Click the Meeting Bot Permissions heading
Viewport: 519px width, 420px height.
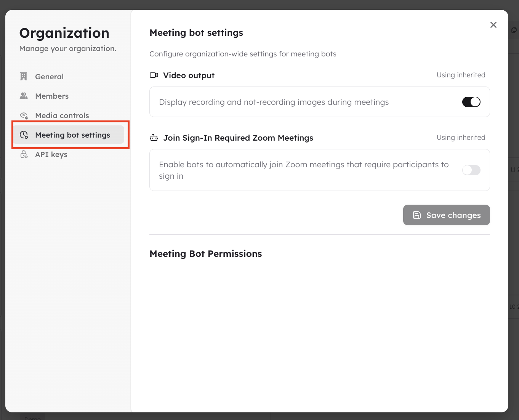pyautogui.click(x=206, y=254)
